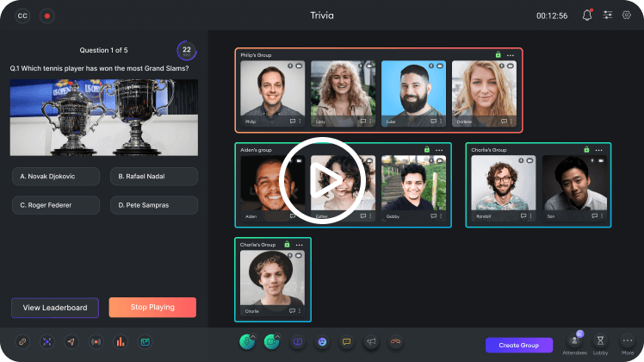
Task: Click the chat icon on Philip's tile
Action: (x=293, y=122)
